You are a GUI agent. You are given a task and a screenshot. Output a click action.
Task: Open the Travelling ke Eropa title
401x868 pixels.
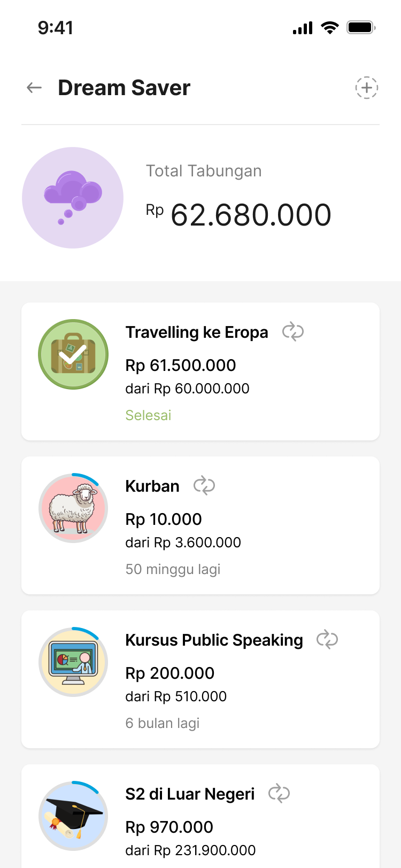click(x=197, y=332)
